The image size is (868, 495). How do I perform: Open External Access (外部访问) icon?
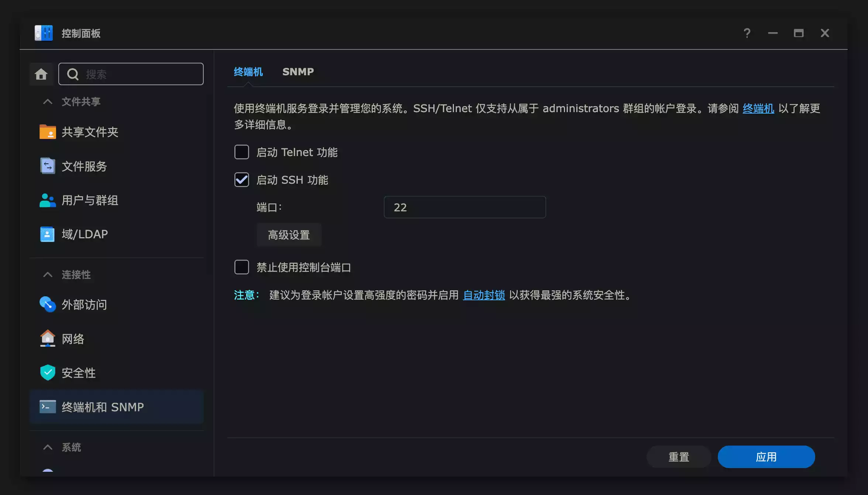click(48, 304)
